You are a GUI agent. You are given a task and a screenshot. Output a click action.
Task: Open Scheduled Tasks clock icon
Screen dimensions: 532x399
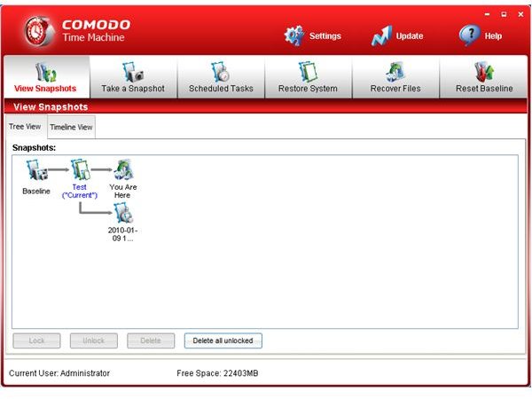(x=221, y=72)
